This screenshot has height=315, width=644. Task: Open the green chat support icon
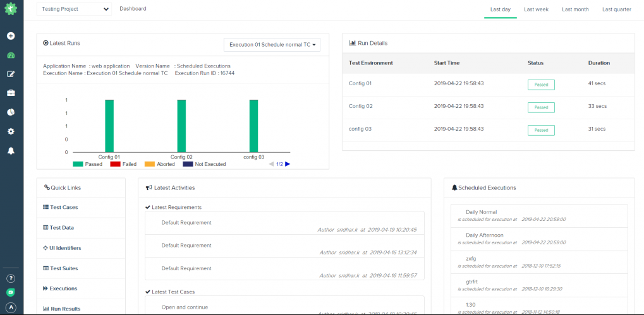click(x=11, y=292)
